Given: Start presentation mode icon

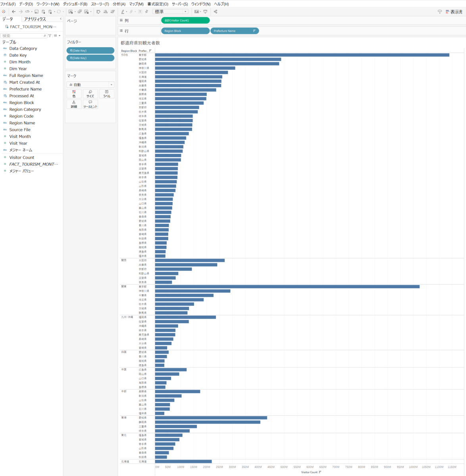Looking at the screenshot, I should (205, 12).
